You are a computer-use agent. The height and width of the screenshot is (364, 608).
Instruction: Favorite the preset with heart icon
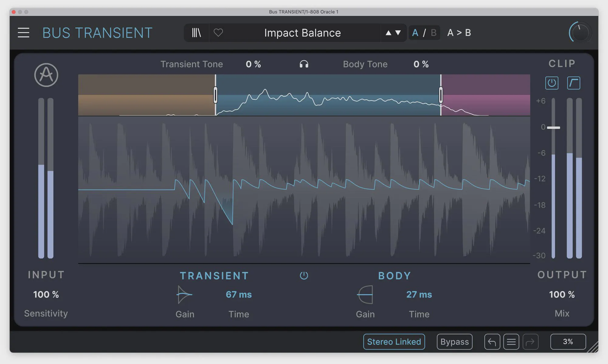point(218,33)
